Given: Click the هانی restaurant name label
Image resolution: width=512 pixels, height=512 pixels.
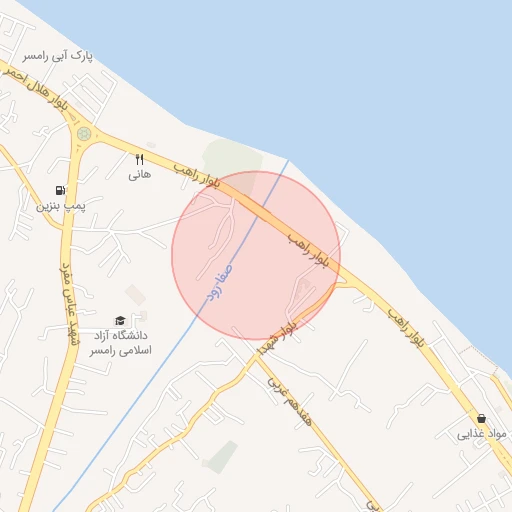Looking at the screenshot, I should point(140,175).
